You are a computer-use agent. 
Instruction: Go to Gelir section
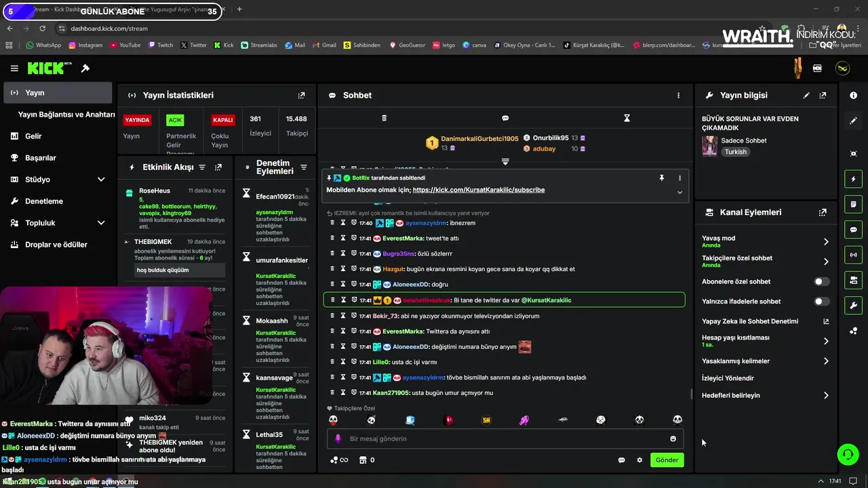click(58, 136)
